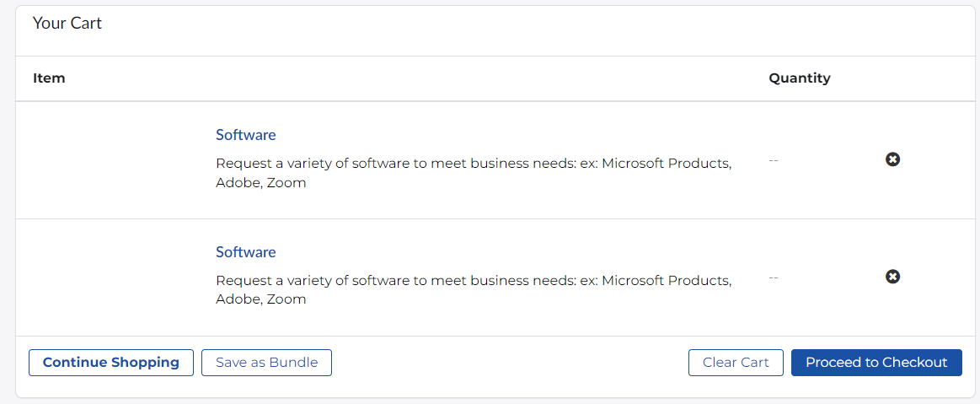Click second item's quantity placeholder dashes
Image resolution: width=980 pixels, height=404 pixels.
click(774, 277)
